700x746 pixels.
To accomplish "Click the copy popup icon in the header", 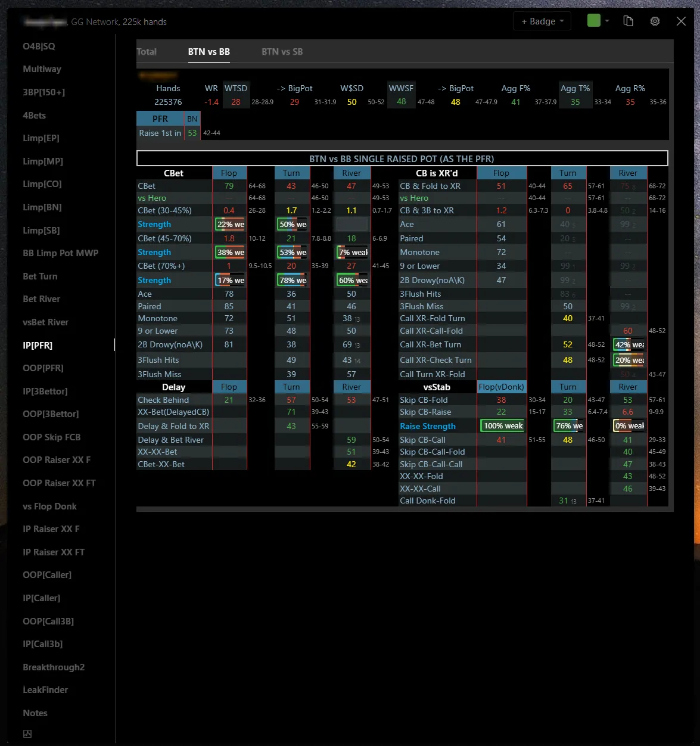I will coord(628,21).
